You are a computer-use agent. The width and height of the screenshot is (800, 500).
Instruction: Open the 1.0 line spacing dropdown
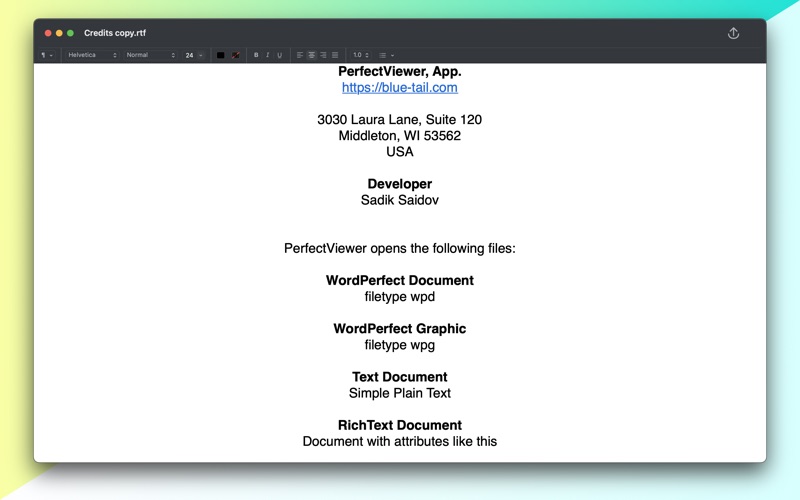coord(361,55)
